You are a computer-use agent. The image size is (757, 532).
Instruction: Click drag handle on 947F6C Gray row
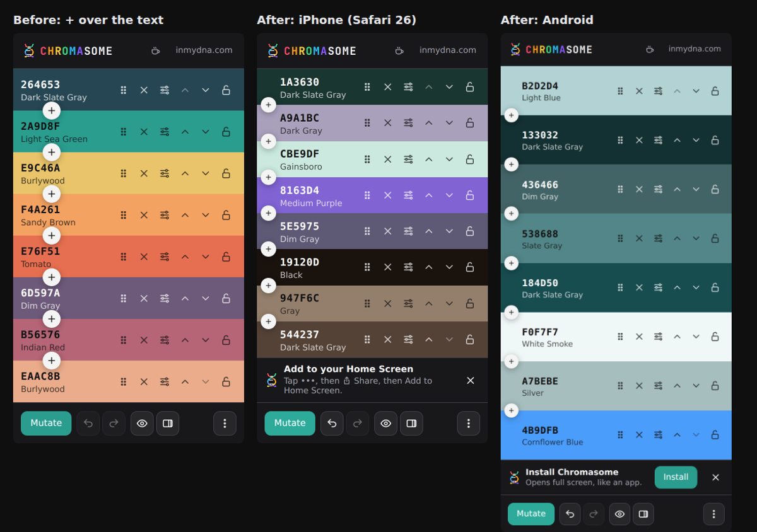pos(367,303)
